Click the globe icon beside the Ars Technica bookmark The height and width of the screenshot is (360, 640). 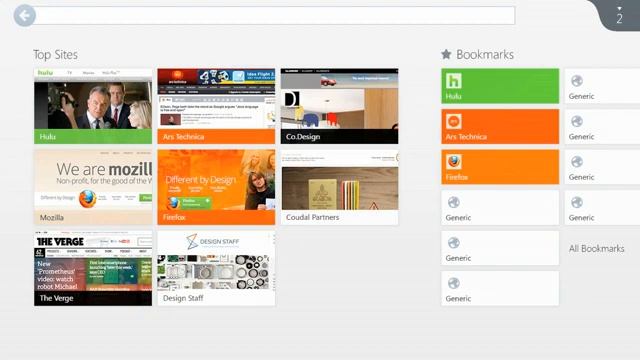[577, 121]
